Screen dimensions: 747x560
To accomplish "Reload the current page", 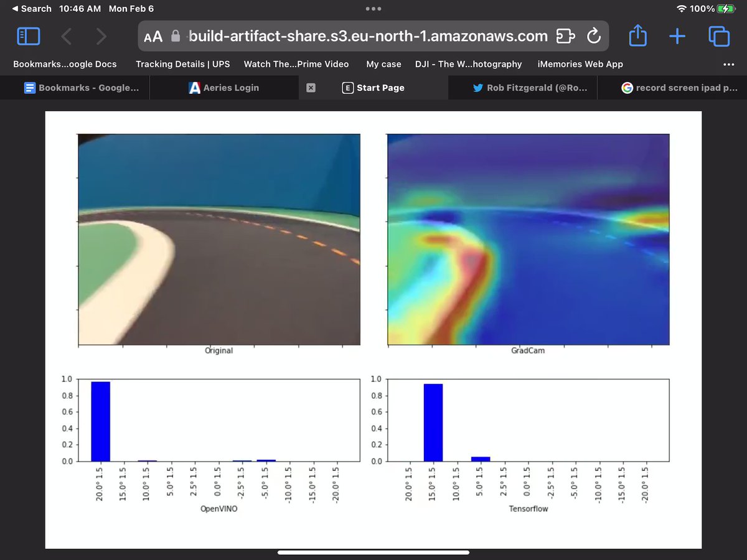I will coord(593,35).
